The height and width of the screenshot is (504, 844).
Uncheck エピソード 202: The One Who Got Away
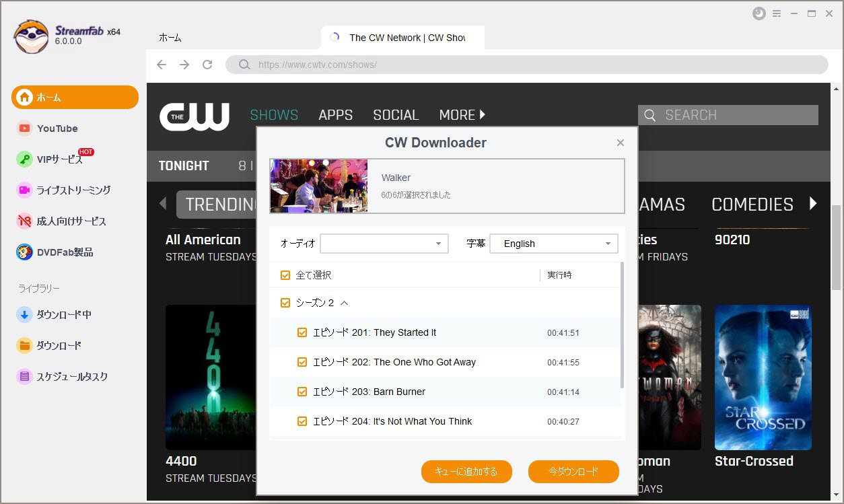point(302,362)
